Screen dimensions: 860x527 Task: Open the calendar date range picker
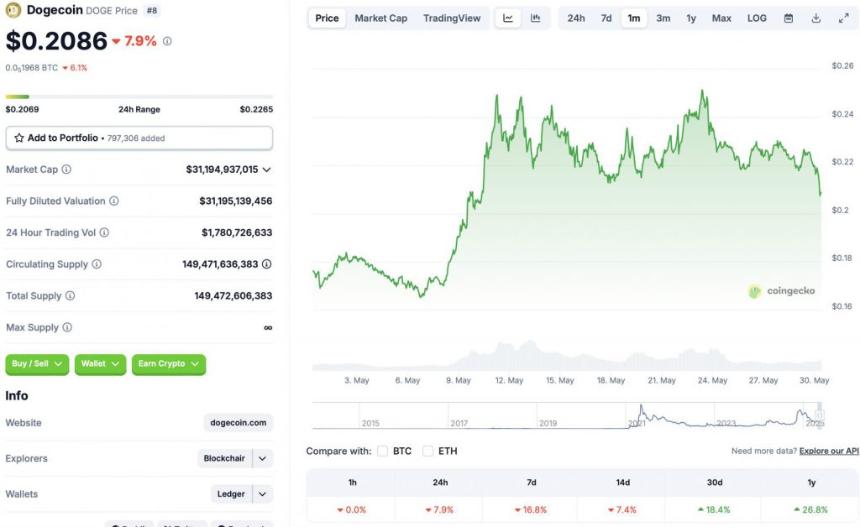(x=788, y=18)
